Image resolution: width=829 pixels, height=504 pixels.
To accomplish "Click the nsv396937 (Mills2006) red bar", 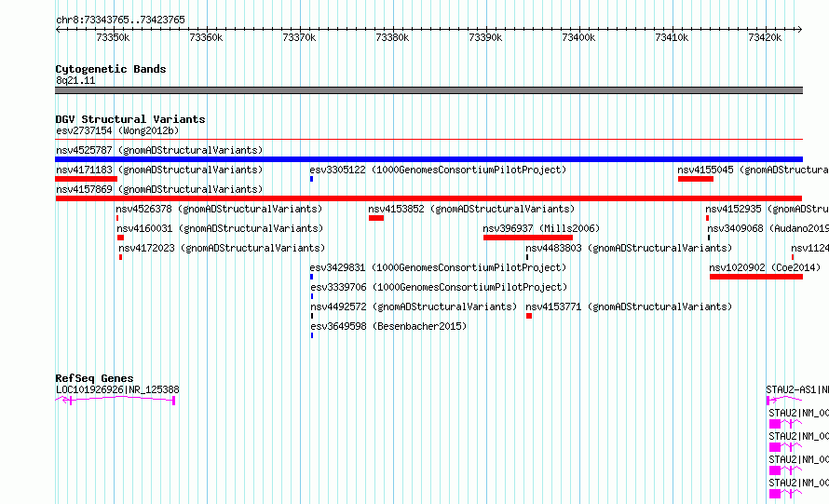I will (x=527, y=238).
